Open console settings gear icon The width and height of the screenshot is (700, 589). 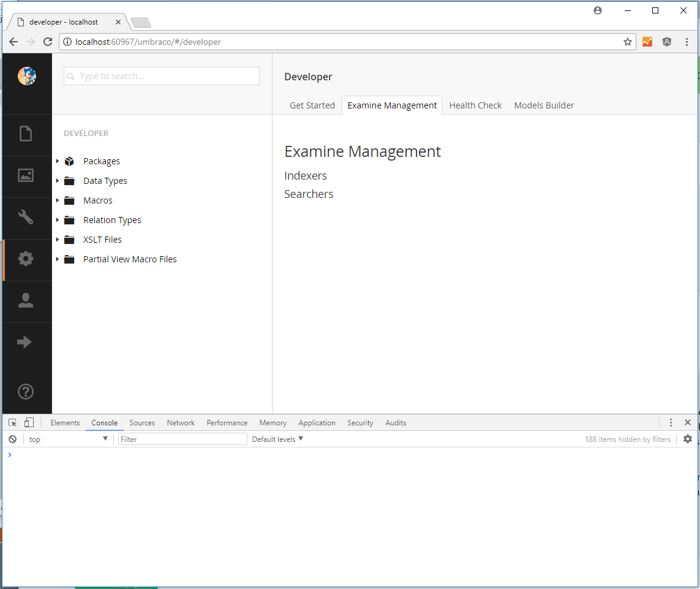point(688,439)
